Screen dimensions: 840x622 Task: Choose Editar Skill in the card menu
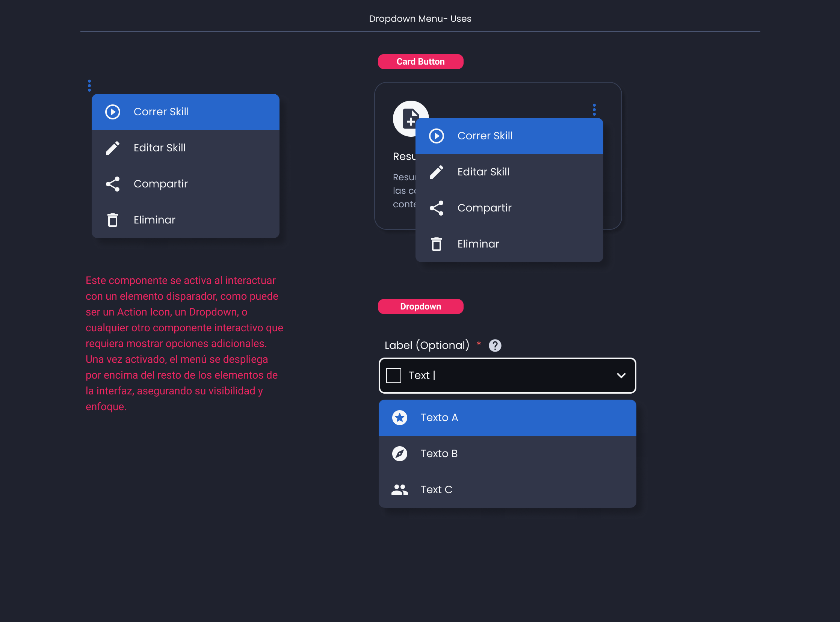coord(509,172)
